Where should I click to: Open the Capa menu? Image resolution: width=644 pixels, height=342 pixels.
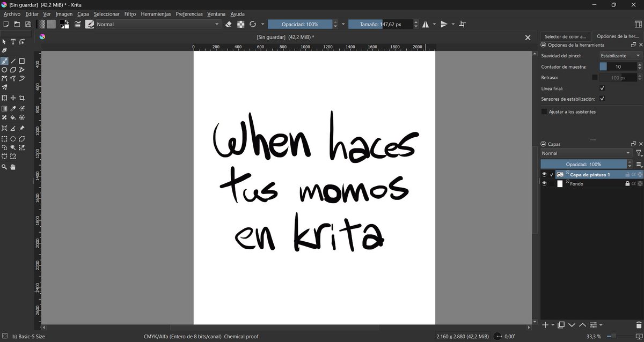(83, 14)
